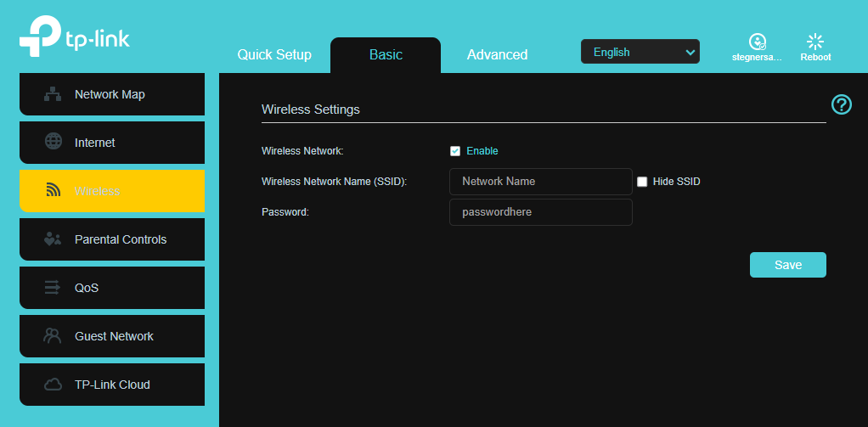Focus the Password input field
Viewport: 868px width, 427px height.
pyautogui.click(x=540, y=212)
